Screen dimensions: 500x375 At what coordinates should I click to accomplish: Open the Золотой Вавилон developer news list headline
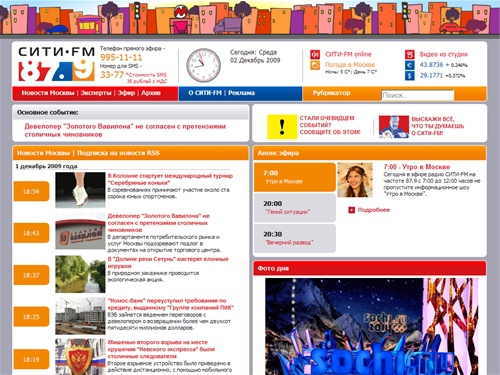(159, 223)
